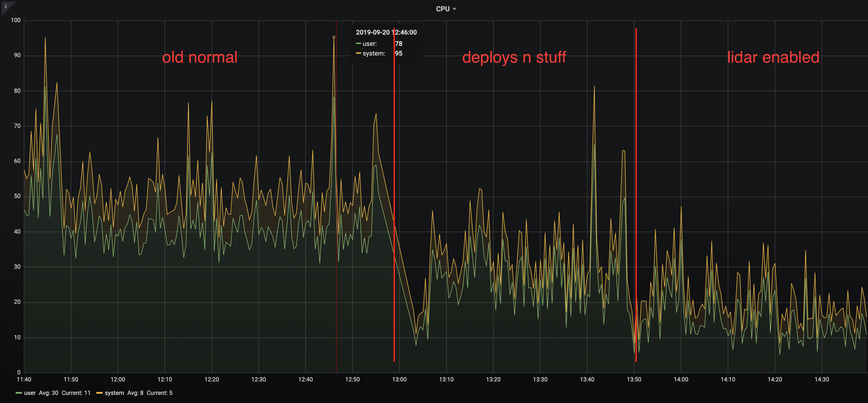The width and height of the screenshot is (868, 403).
Task: Click the 0 value on Y axis
Action: (x=19, y=372)
